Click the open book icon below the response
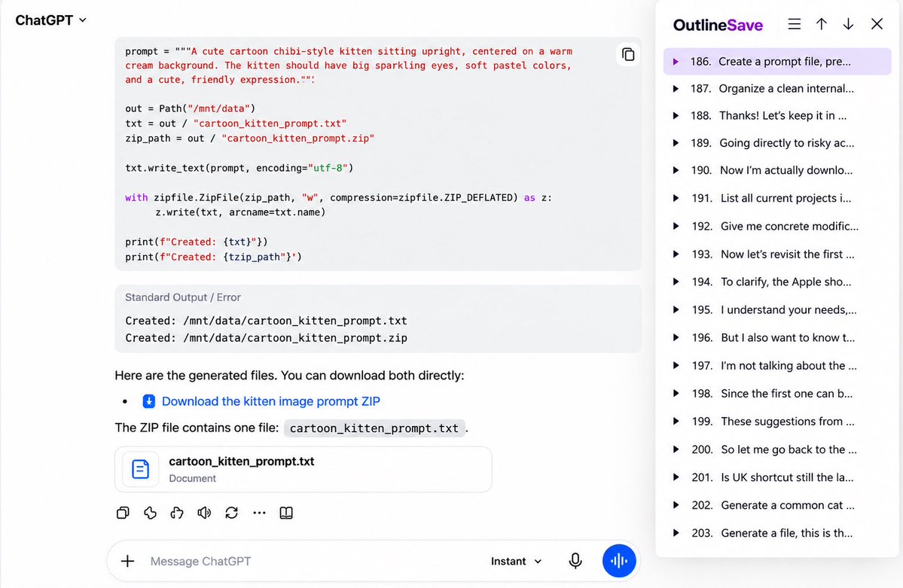Viewport: 903px width, 588px height. click(286, 513)
